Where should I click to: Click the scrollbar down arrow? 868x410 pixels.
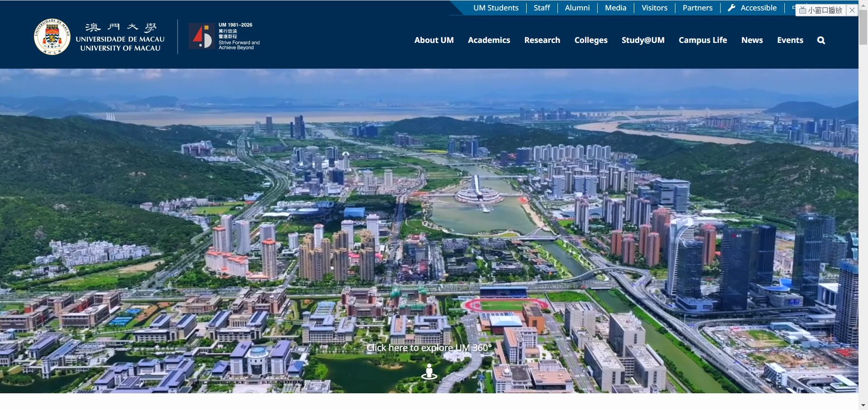pyautogui.click(x=864, y=405)
